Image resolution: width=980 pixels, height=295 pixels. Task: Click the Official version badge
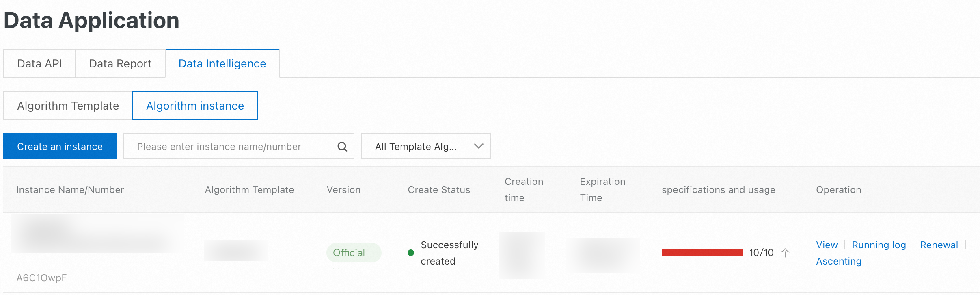click(x=354, y=253)
